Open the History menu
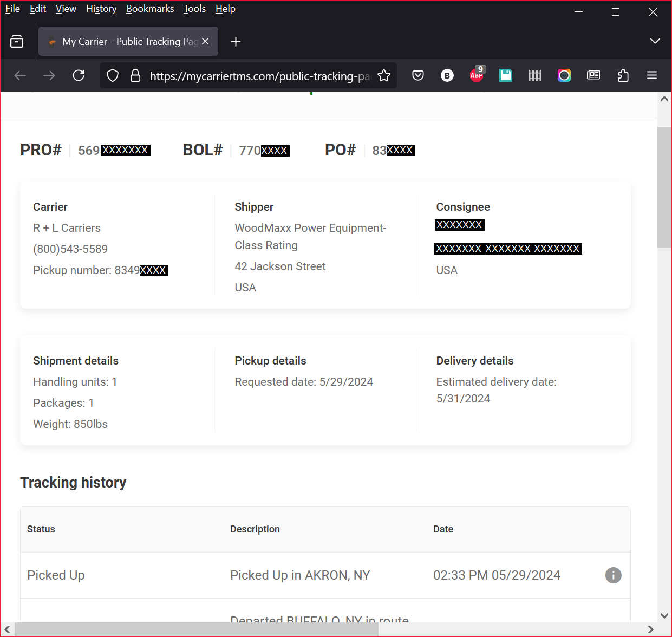This screenshot has width=672, height=637. pos(101,9)
